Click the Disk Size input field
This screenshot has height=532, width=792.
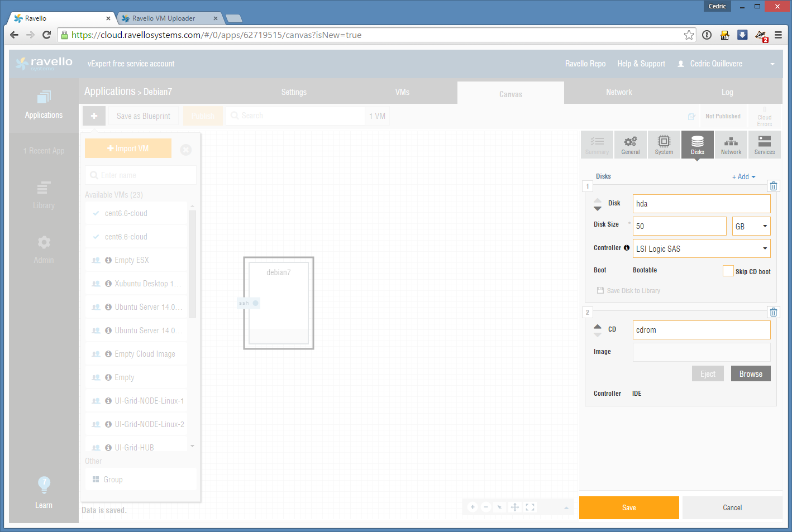click(679, 226)
